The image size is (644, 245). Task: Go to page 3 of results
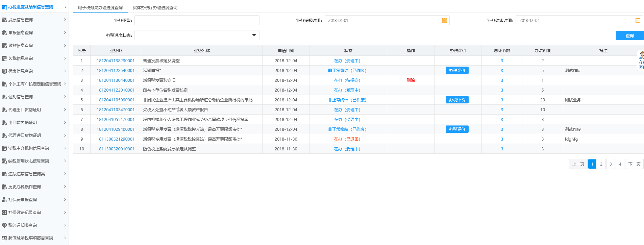click(611, 164)
